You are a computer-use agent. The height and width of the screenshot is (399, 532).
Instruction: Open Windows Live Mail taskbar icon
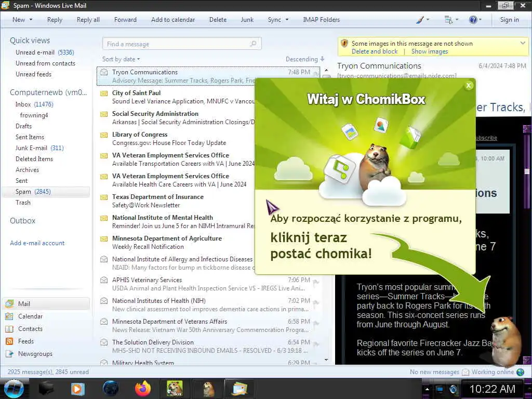240,389
